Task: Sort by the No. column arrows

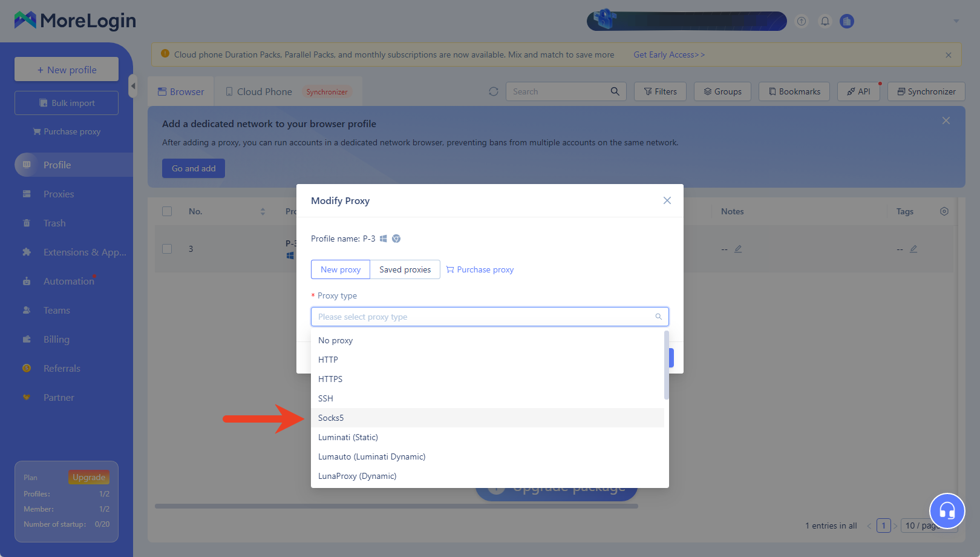Action: click(x=263, y=211)
